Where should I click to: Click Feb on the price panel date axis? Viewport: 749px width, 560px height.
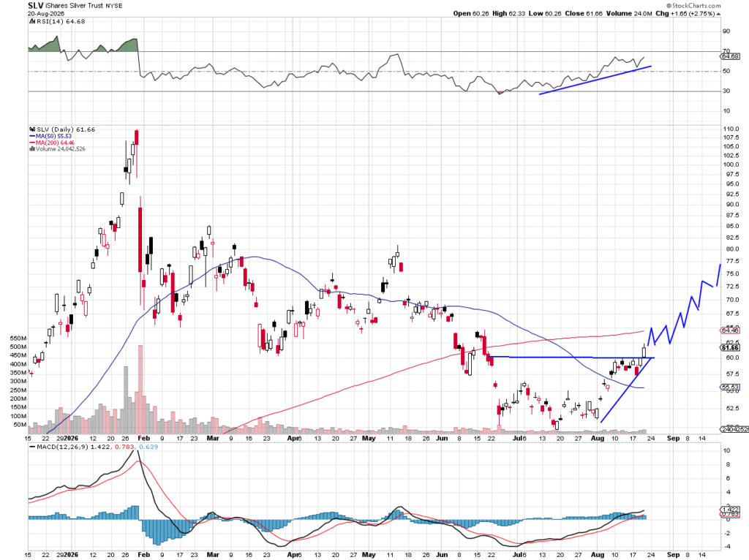[143, 438]
